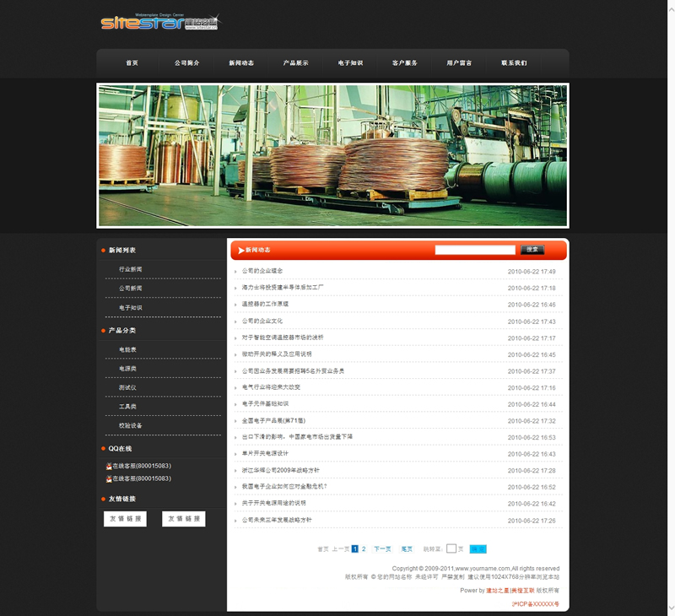Click the orange bullet next to 新闻列表
Screen dimensions: 675x616
[x=103, y=251]
